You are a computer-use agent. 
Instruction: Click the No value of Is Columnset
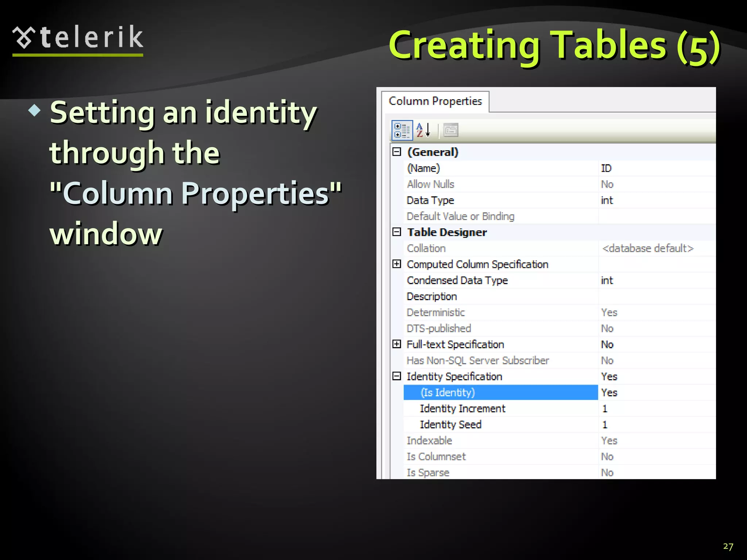pos(607,457)
